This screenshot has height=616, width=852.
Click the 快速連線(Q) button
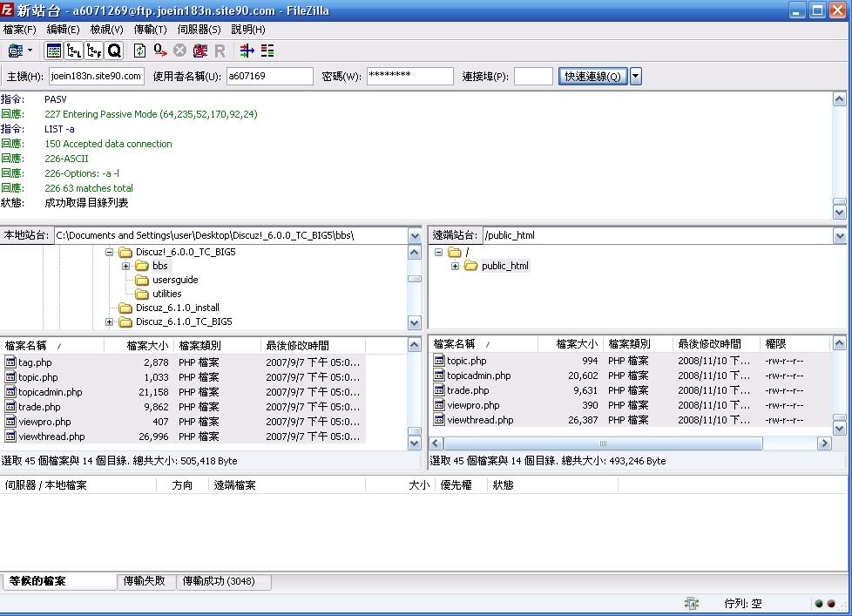pyautogui.click(x=592, y=76)
